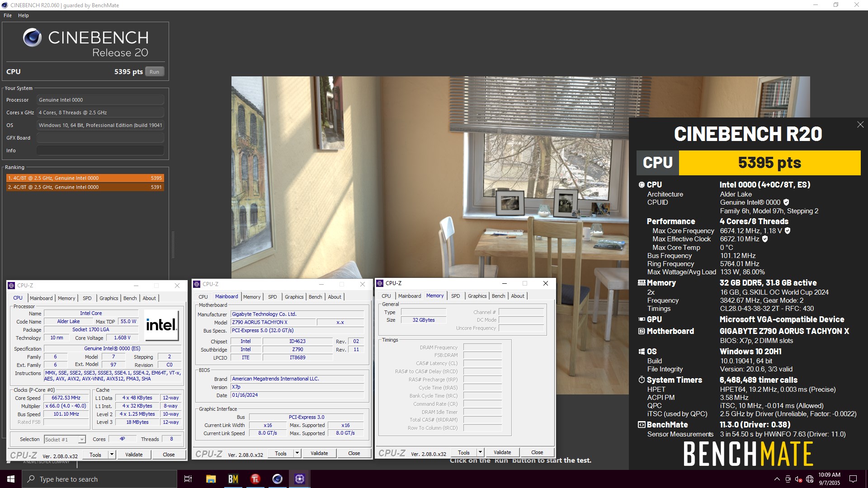This screenshot has width=868, height=488.
Task: Open File Explorer from the taskbar
Action: (x=211, y=479)
